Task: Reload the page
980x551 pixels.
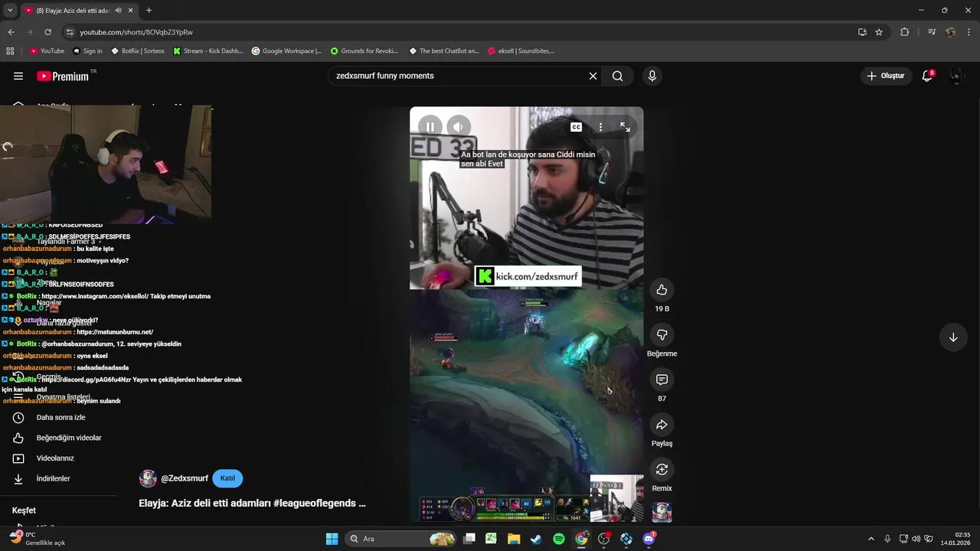Action: (x=47, y=32)
